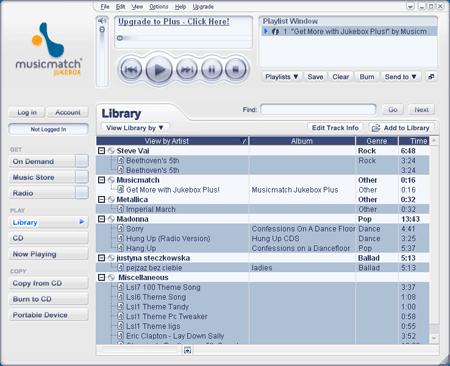
Task: Click library scrollbar down arrow
Action: [x=434, y=338]
